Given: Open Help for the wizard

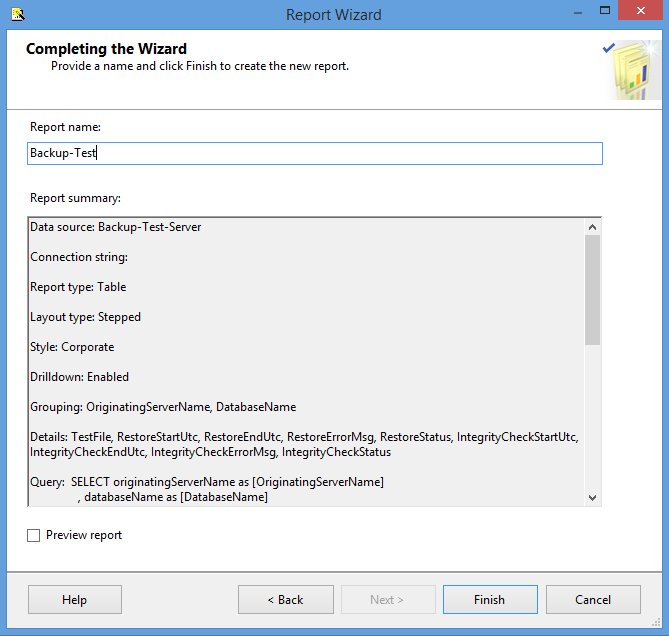Looking at the screenshot, I should [75, 600].
